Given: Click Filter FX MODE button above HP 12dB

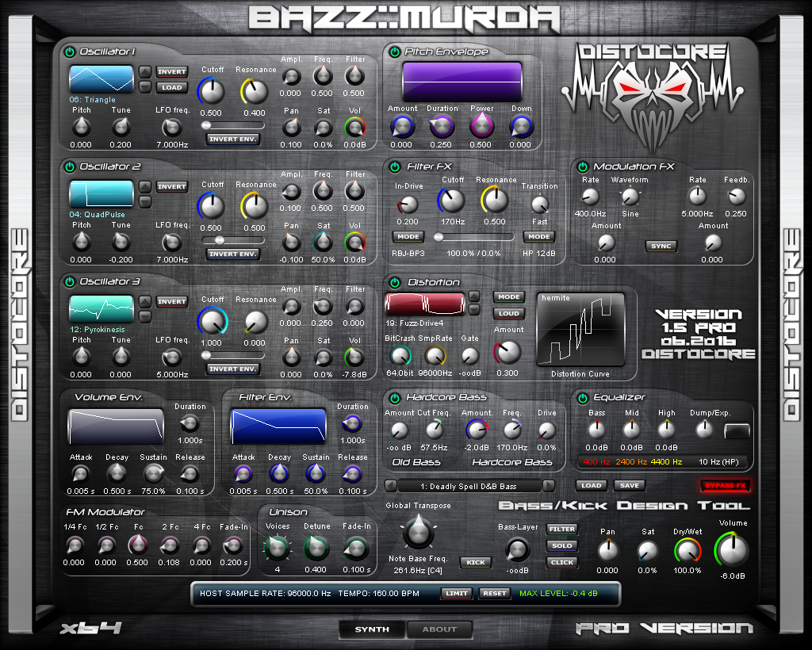Looking at the screenshot, I should pos(539,237).
